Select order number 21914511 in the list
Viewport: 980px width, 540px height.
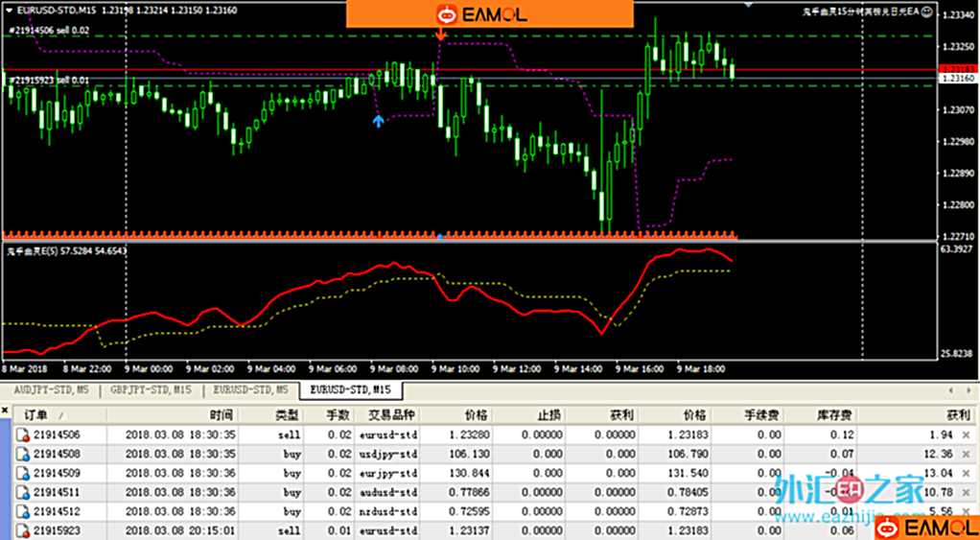pos(57,493)
